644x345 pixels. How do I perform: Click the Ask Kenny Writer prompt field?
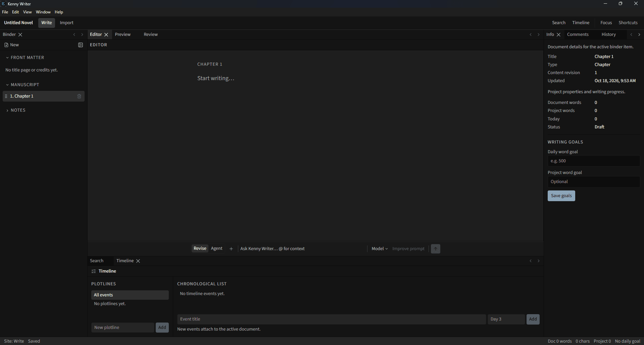point(302,249)
